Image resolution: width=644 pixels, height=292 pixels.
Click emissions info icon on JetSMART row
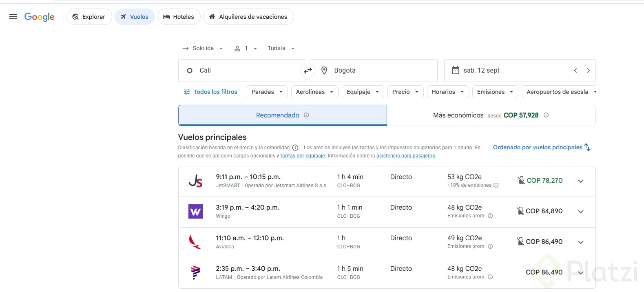(496, 185)
